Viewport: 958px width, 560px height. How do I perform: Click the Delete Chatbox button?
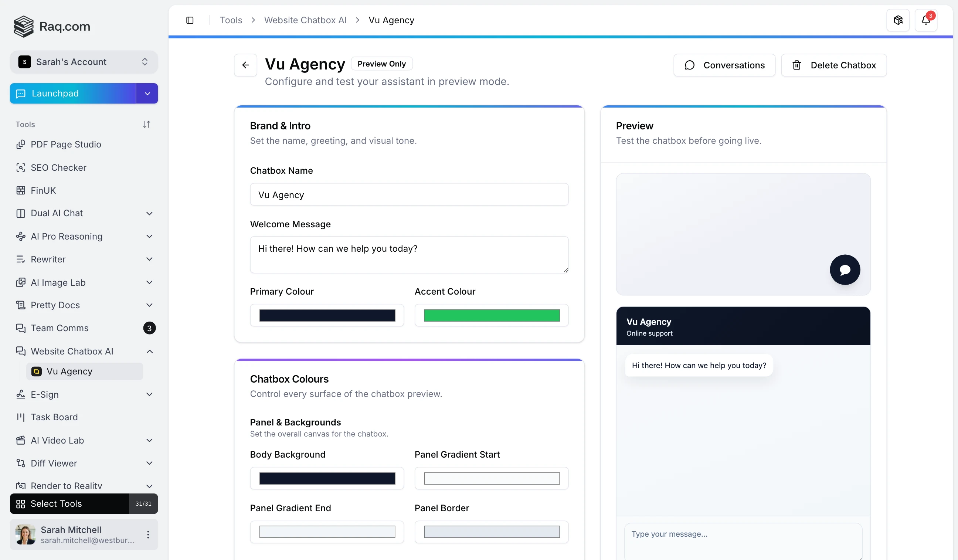pyautogui.click(x=833, y=65)
